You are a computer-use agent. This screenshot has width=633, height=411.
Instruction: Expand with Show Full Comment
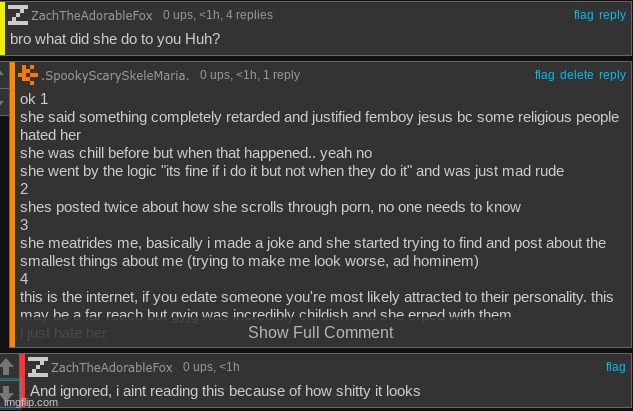tap(320, 332)
